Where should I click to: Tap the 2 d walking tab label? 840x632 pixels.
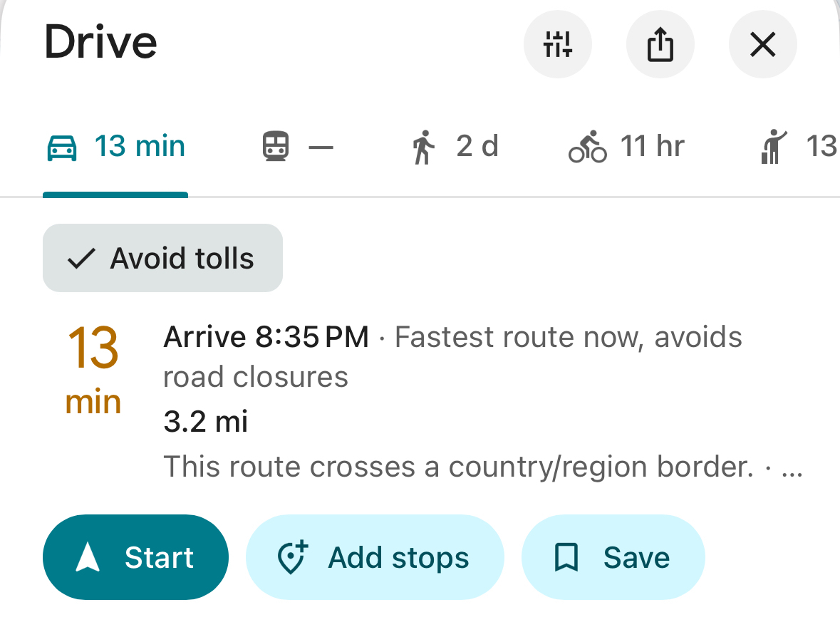tap(477, 147)
